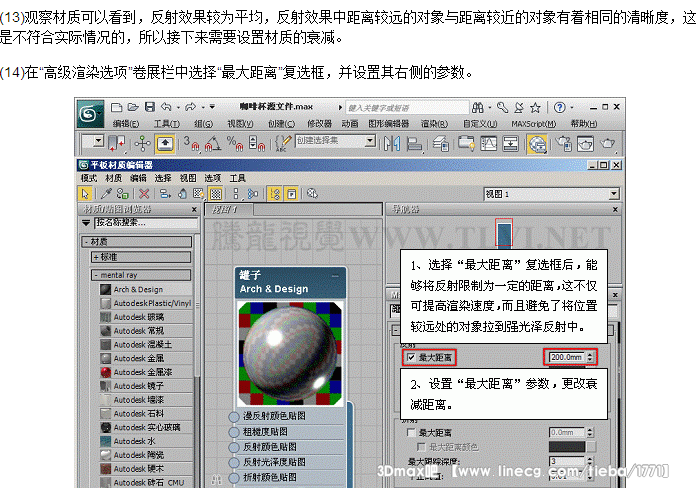Open the 选项 menu in material editor
698x488 pixels.
pos(212,178)
